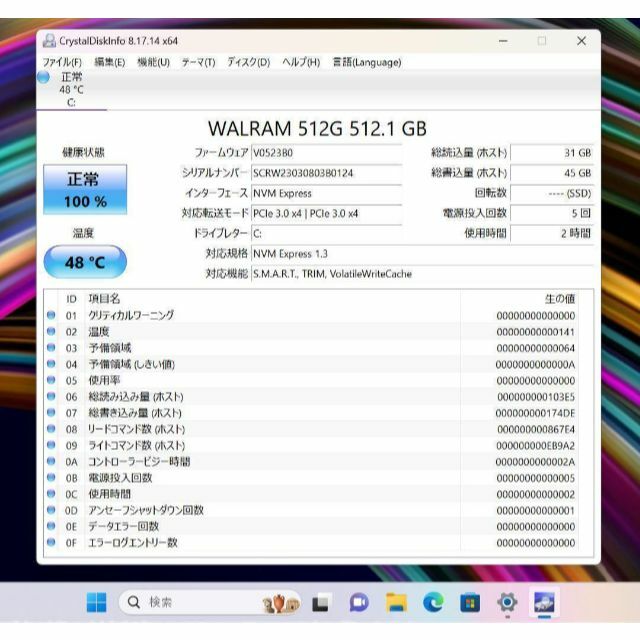
Task: Open File Explorer from the taskbar
Action: click(397, 603)
